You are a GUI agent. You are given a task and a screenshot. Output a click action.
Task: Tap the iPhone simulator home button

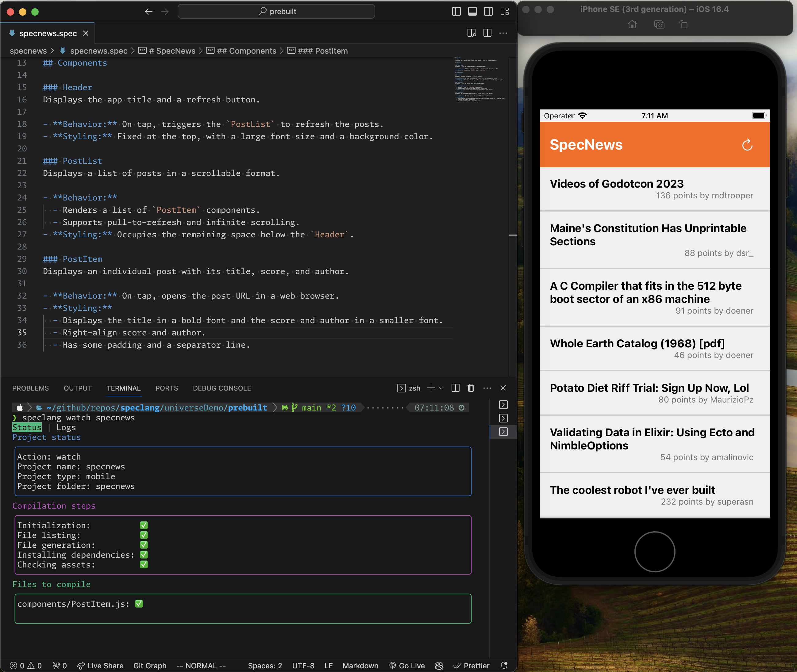pyautogui.click(x=654, y=551)
